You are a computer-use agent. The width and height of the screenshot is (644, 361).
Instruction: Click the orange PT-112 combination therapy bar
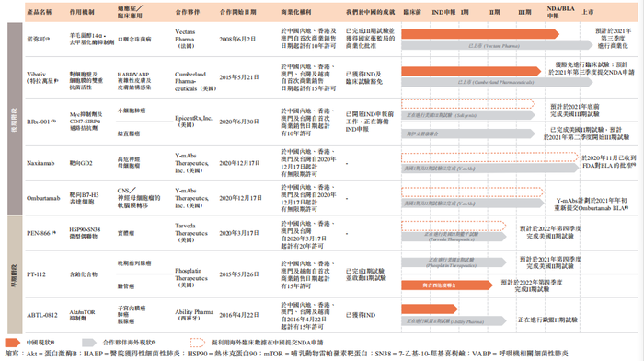click(x=447, y=285)
